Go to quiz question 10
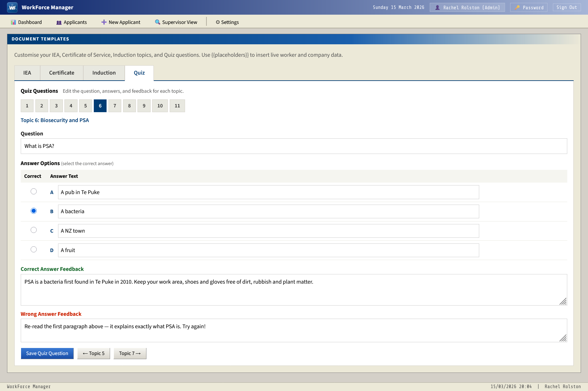The width and height of the screenshot is (588, 391). click(160, 105)
